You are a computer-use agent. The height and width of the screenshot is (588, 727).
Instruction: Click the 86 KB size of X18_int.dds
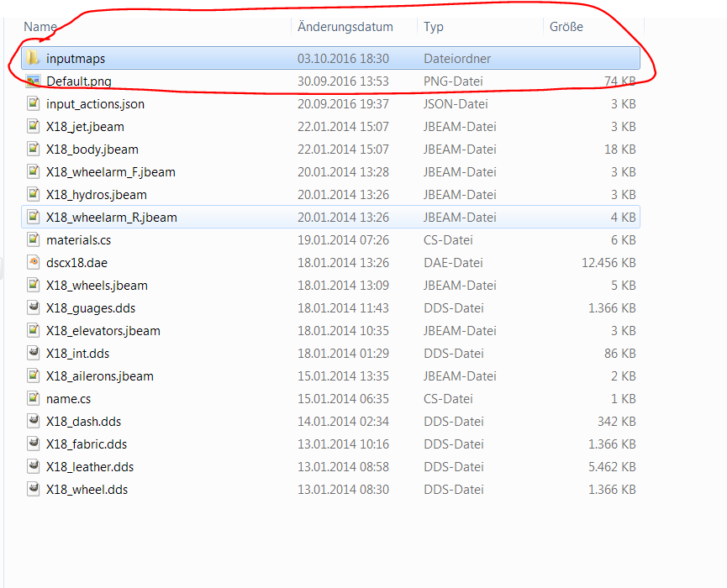[x=620, y=354]
